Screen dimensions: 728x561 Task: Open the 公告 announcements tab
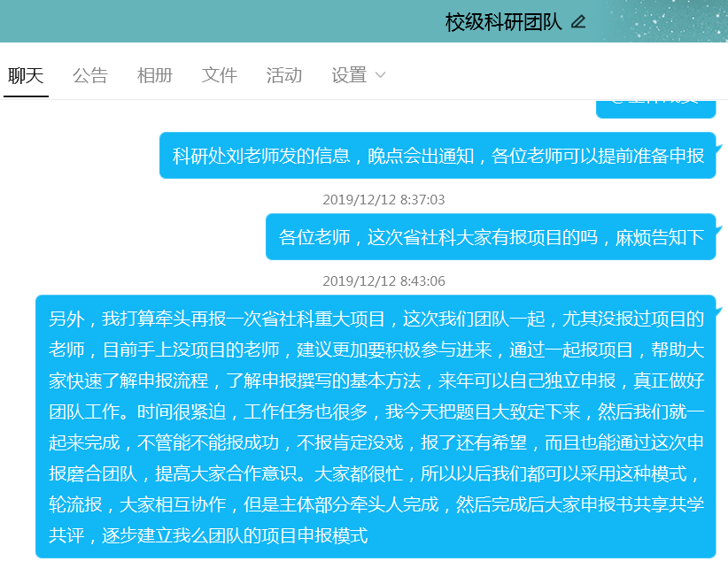coord(89,75)
